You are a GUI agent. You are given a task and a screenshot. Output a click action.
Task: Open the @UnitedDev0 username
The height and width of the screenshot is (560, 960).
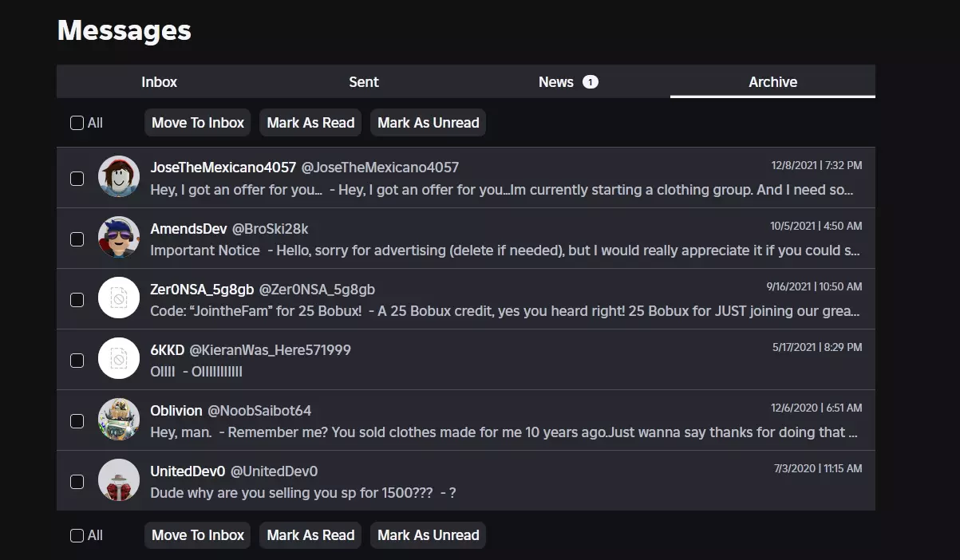[x=275, y=471]
